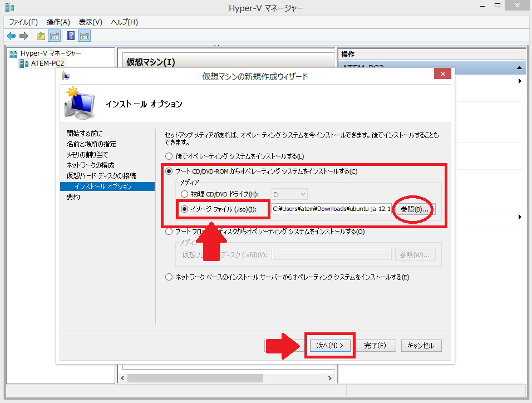
Task: Toggle the Action pane toolbar icon
Action: tap(85, 36)
